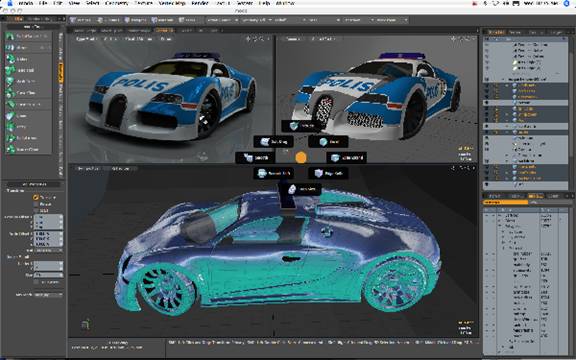Screen dimensions: 576x360
Task: Open the Symmetry dropdown in top toolbar
Action: coord(257,20)
